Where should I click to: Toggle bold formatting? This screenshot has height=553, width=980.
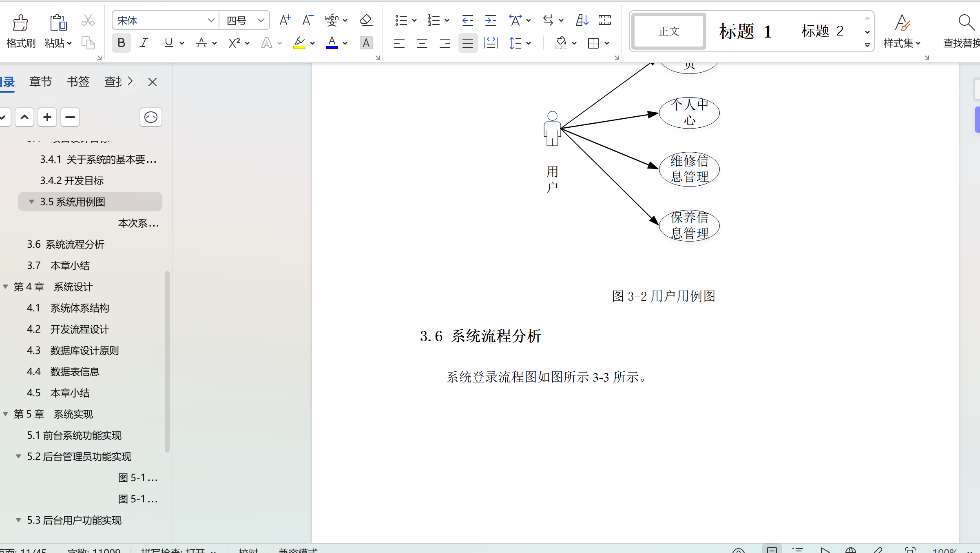(121, 42)
